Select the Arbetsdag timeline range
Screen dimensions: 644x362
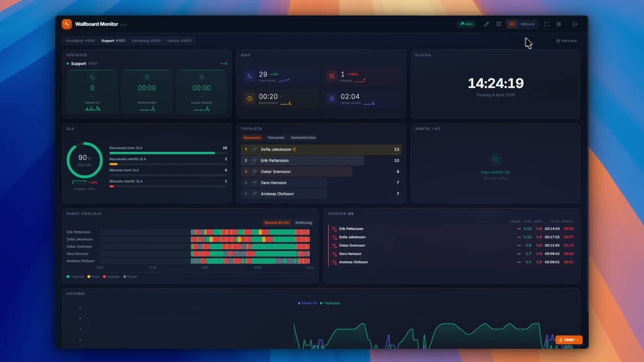[x=303, y=223]
